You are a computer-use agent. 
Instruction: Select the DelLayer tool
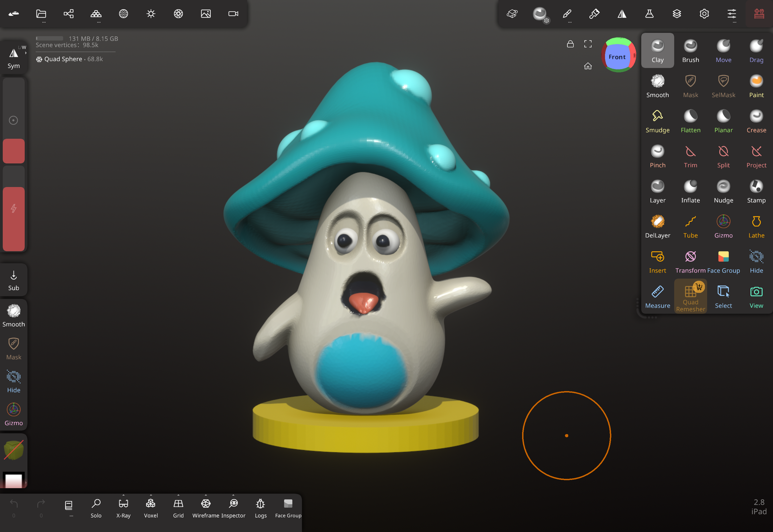coord(657,226)
